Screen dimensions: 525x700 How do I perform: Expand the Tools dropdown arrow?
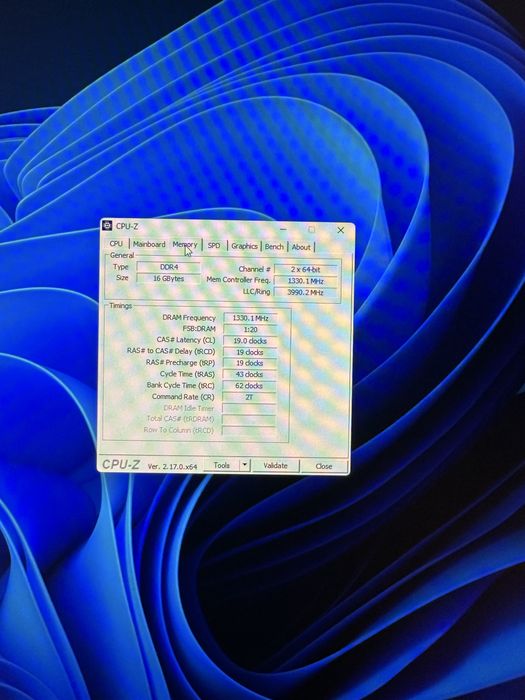[x=245, y=465]
